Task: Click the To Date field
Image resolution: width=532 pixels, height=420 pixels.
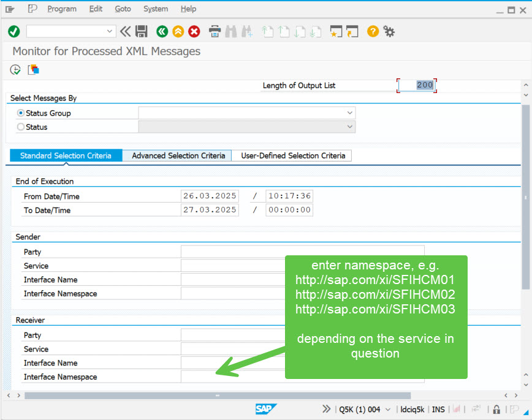Action: 210,210
